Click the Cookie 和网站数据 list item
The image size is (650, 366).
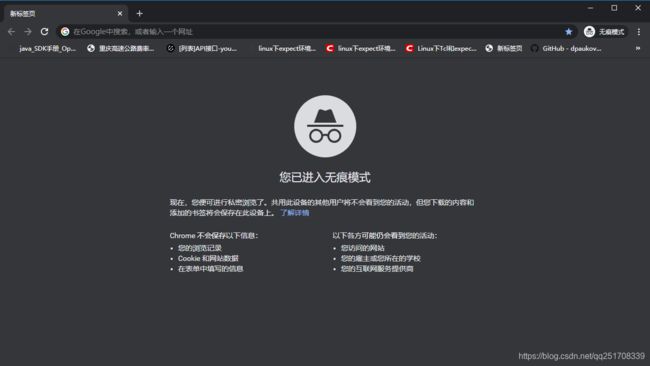208,258
